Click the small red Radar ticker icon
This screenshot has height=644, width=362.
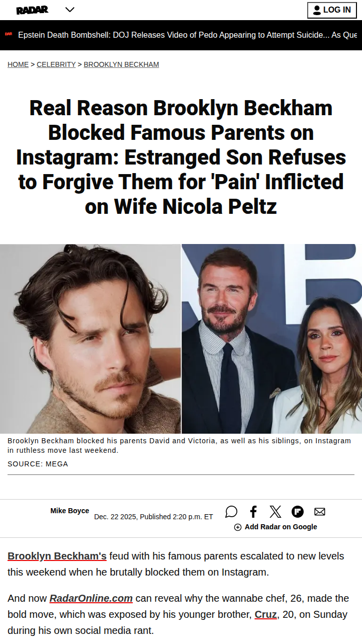9,34
